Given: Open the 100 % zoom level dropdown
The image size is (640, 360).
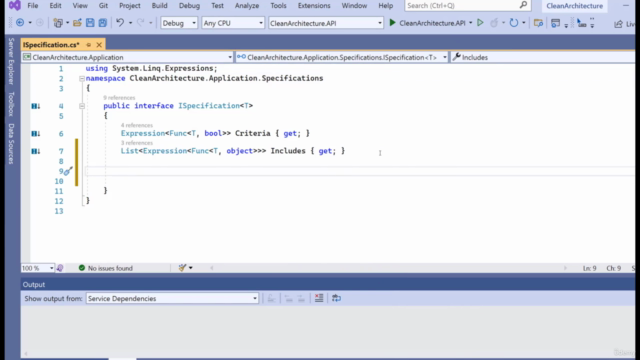Looking at the screenshot, I should pos(38,268).
